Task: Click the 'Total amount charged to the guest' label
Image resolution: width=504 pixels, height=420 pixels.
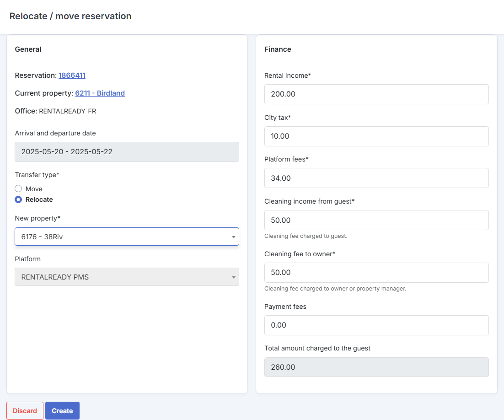Action: tap(317, 348)
